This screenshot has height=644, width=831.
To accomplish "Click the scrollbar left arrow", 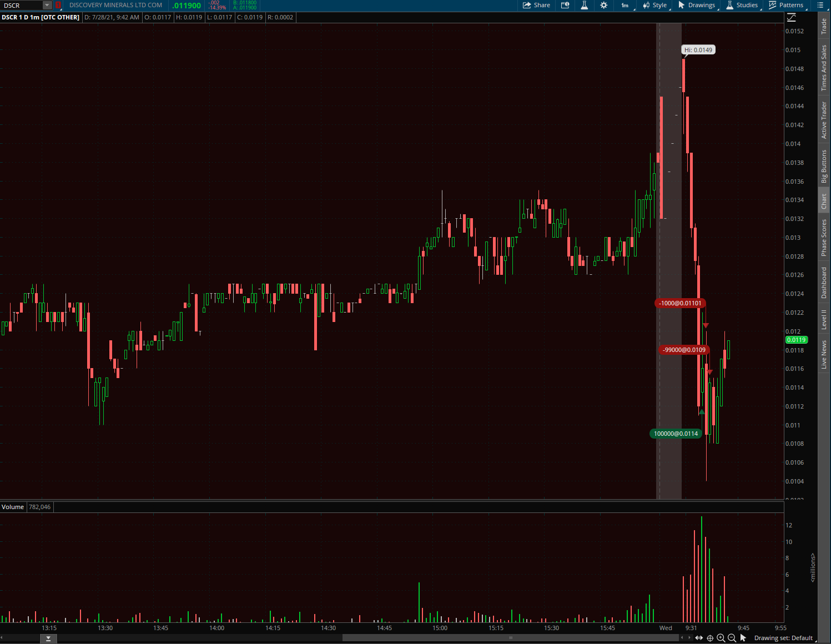I will click(682, 638).
